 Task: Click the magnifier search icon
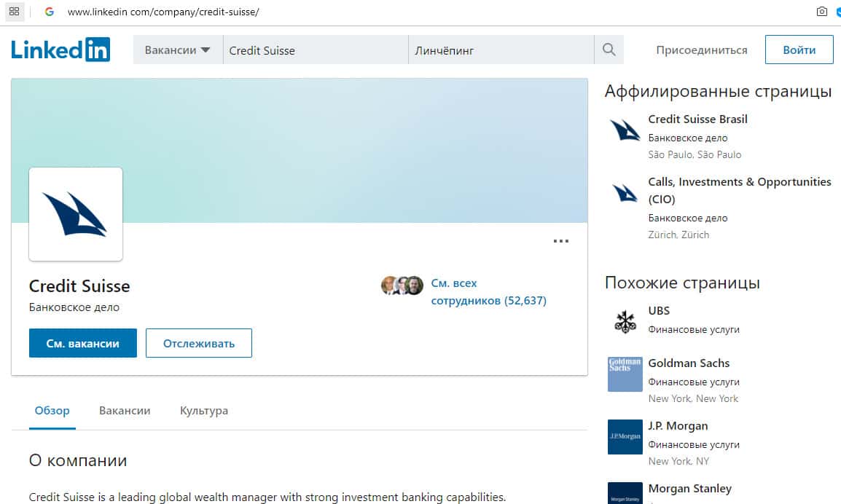609,50
